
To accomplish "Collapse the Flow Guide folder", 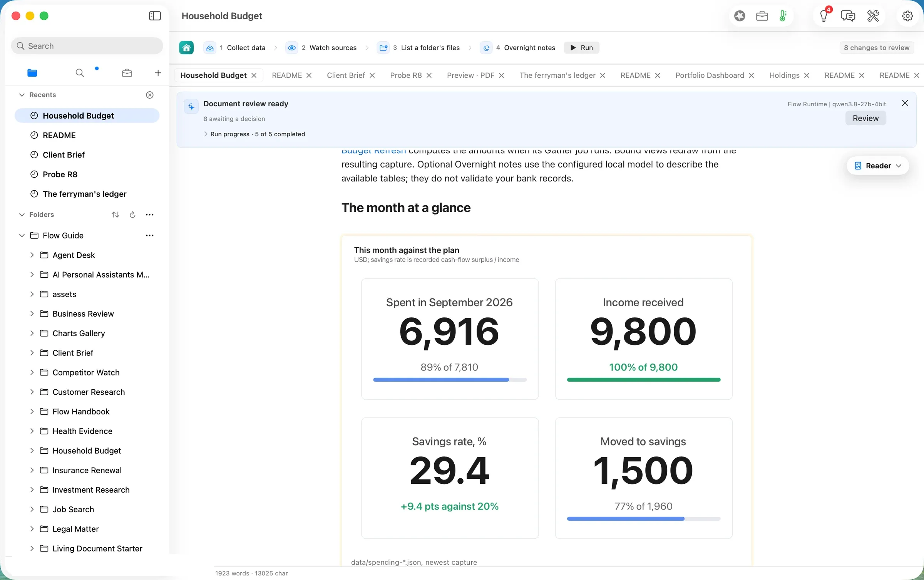I will tap(22, 235).
